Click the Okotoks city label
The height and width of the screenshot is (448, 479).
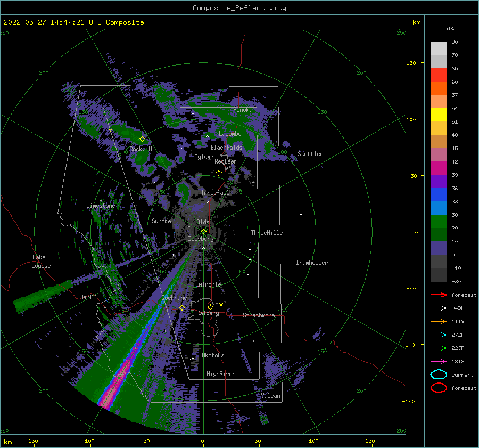[x=213, y=355]
